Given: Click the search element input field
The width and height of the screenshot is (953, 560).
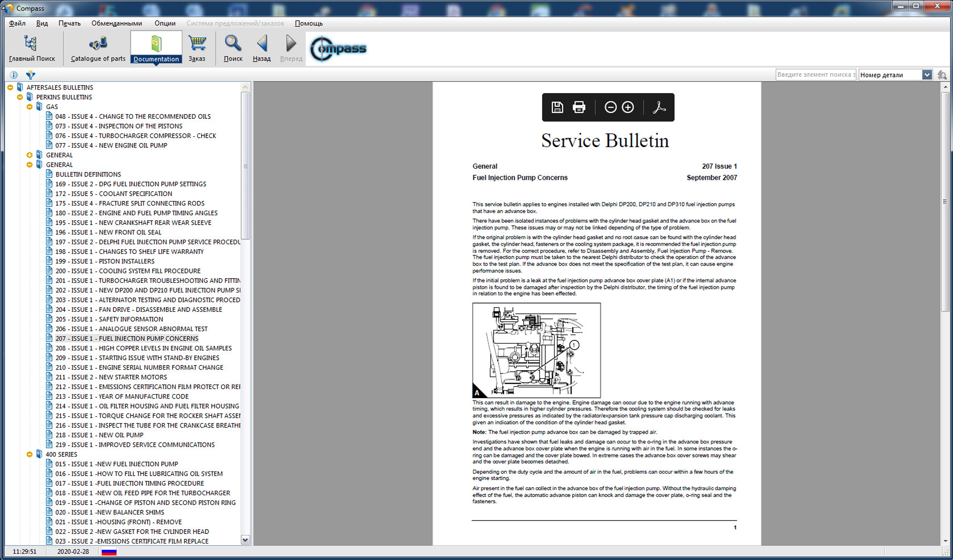Looking at the screenshot, I should coord(815,75).
